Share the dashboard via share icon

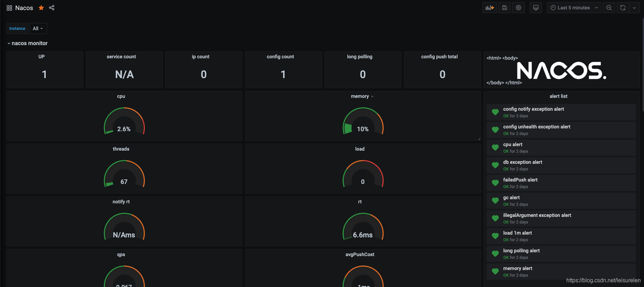(52, 8)
